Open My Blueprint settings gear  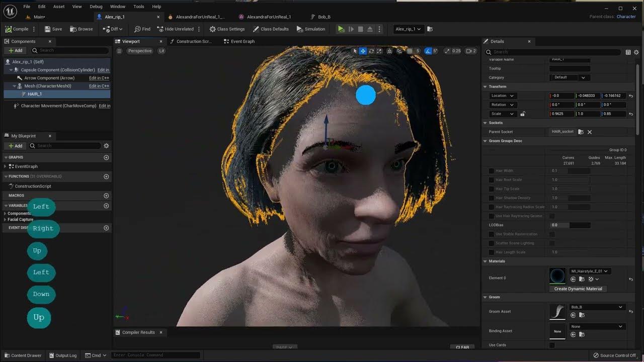pyautogui.click(x=106, y=146)
